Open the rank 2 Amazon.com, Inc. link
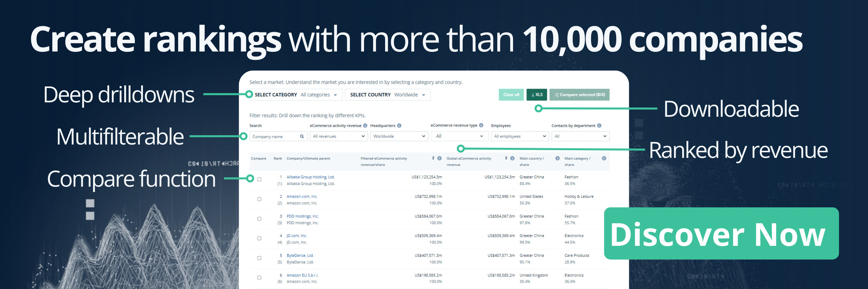The image size is (868, 289). point(302,196)
